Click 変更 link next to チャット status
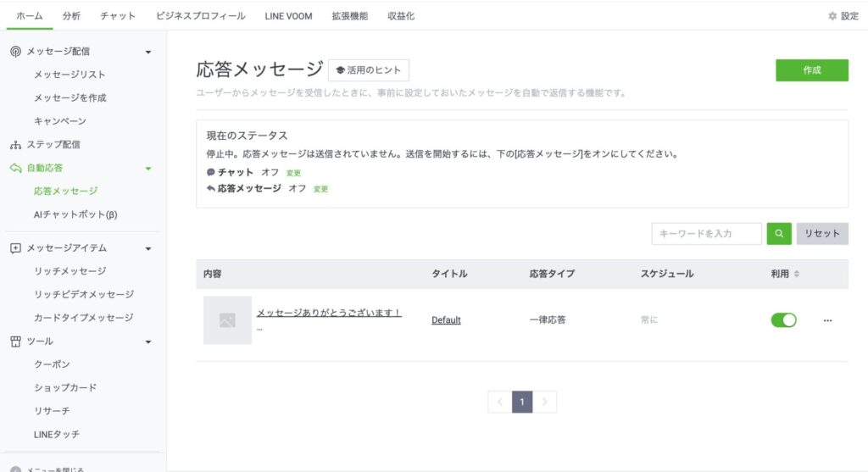Image resolution: width=868 pixels, height=472 pixels. pyautogui.click(x=293, y=173)
